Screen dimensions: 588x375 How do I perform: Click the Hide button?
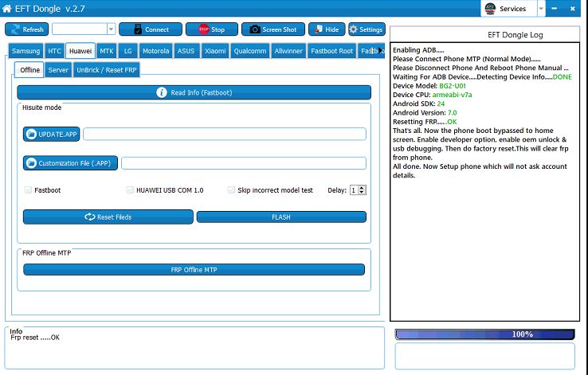click(x=327, y=29)
